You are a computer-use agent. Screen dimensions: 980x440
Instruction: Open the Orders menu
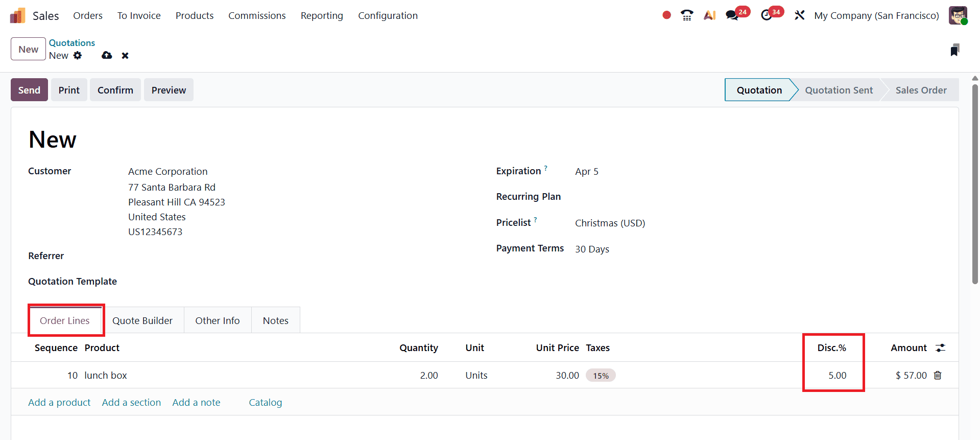click(88, 15)
